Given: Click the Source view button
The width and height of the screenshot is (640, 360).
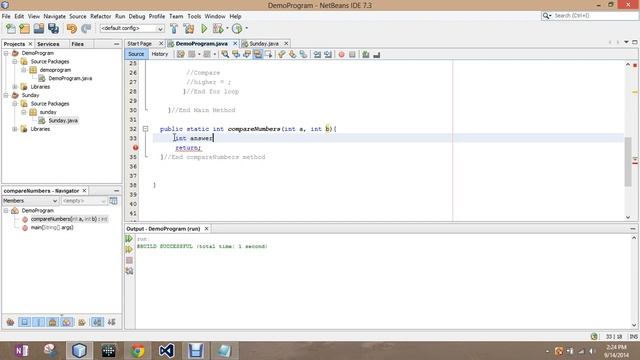Looking at the screenshot, I should click(x=136, y=54).
